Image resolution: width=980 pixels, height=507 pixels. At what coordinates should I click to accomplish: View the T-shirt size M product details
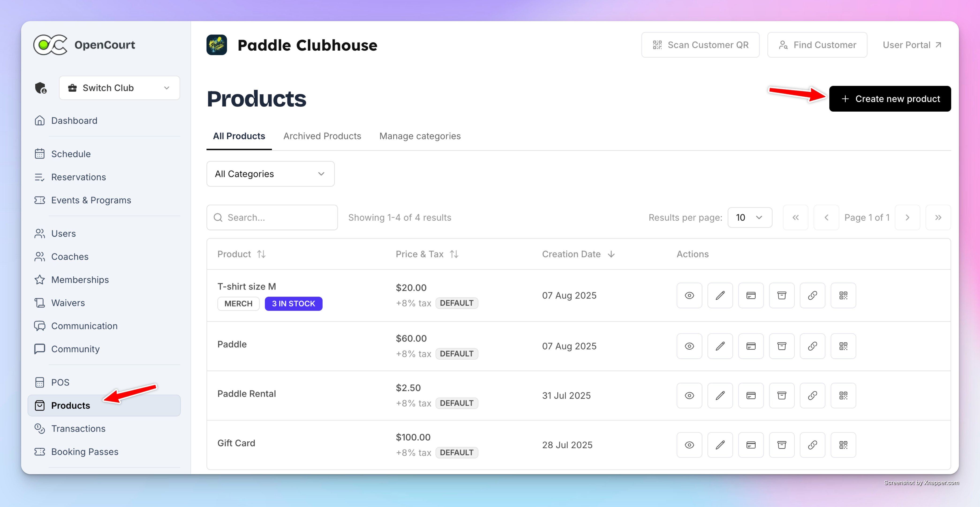coord(689,295)
